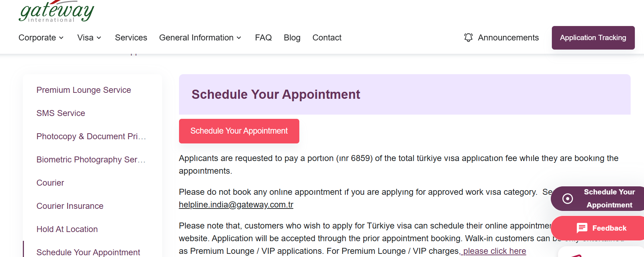Viewport: 644px width, 257px height.
Task: Open the Services menu item
Action: (131, 38)
